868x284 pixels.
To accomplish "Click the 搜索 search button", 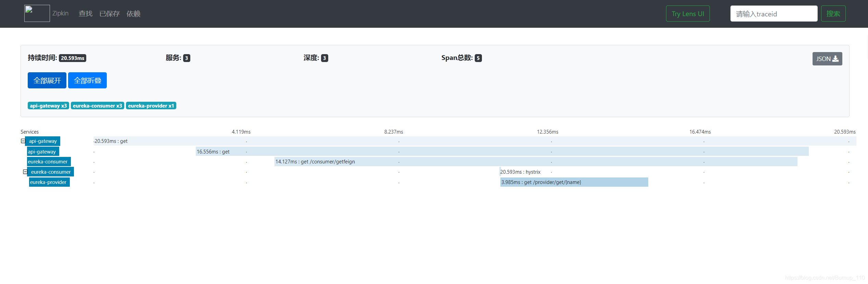I will [x=833, y=14].
